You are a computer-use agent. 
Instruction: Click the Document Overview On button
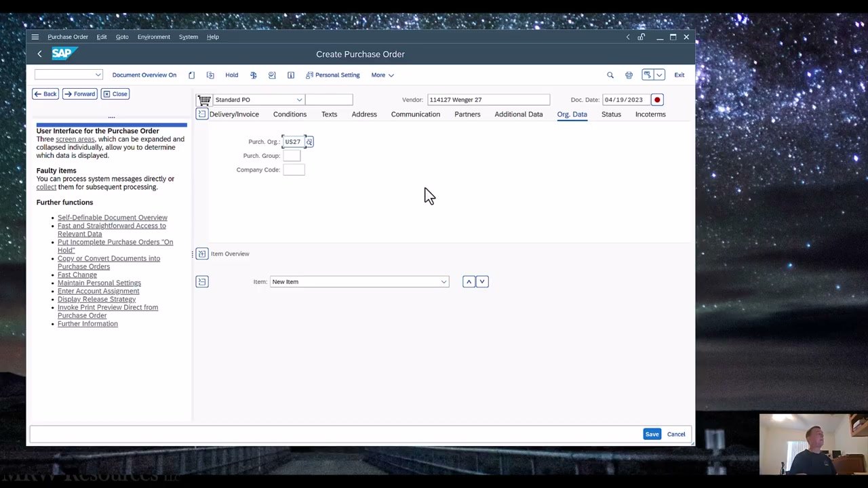coord(144,75)
